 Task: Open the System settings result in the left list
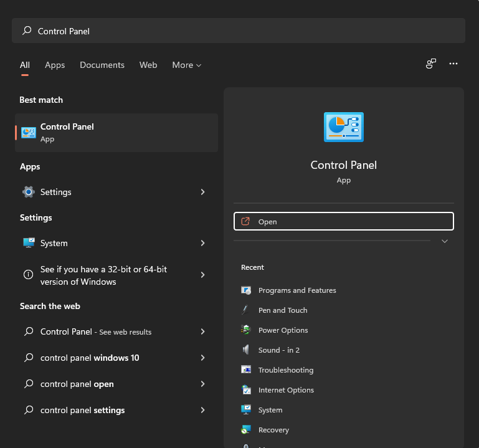(116, 243)
